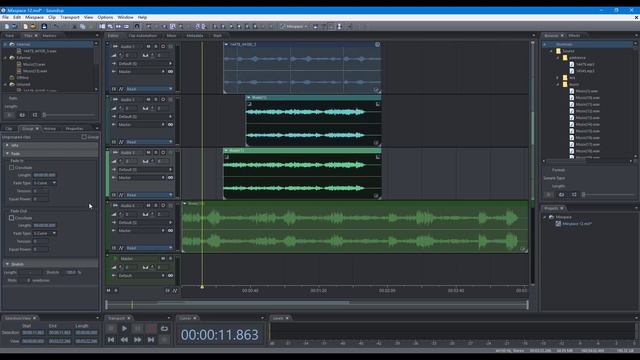Screen dimensions: 640x360
Task: Solo the Audio 1 track
Action: [x=156, y=47]
